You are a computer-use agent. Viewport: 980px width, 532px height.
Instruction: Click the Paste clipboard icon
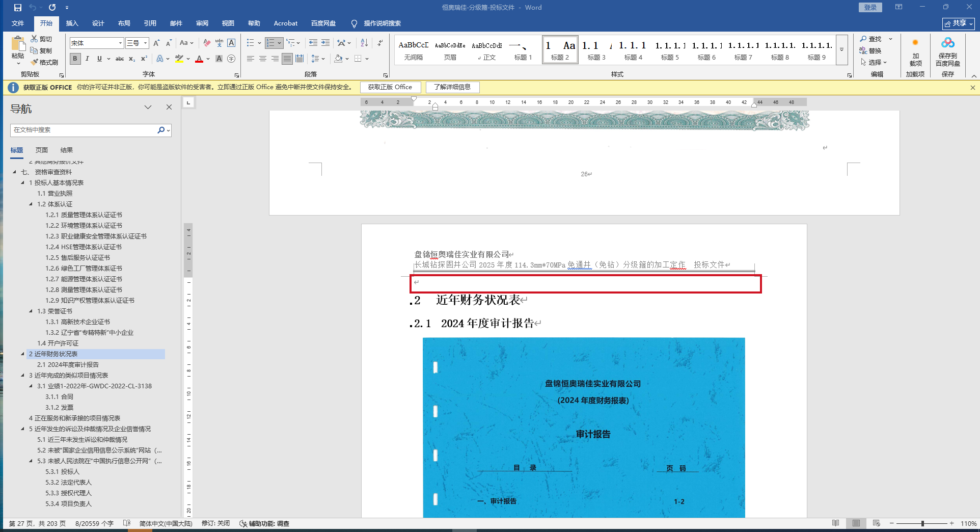18,44
